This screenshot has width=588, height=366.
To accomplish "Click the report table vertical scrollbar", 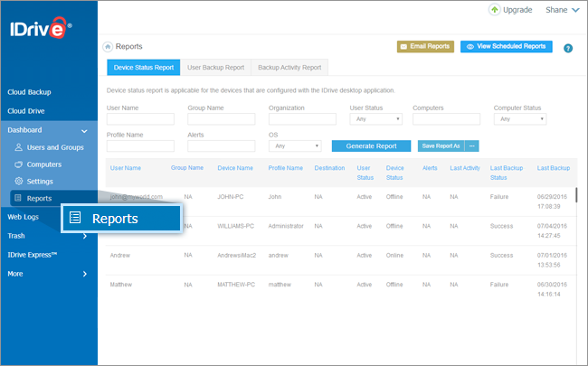I will coord(576,195).
